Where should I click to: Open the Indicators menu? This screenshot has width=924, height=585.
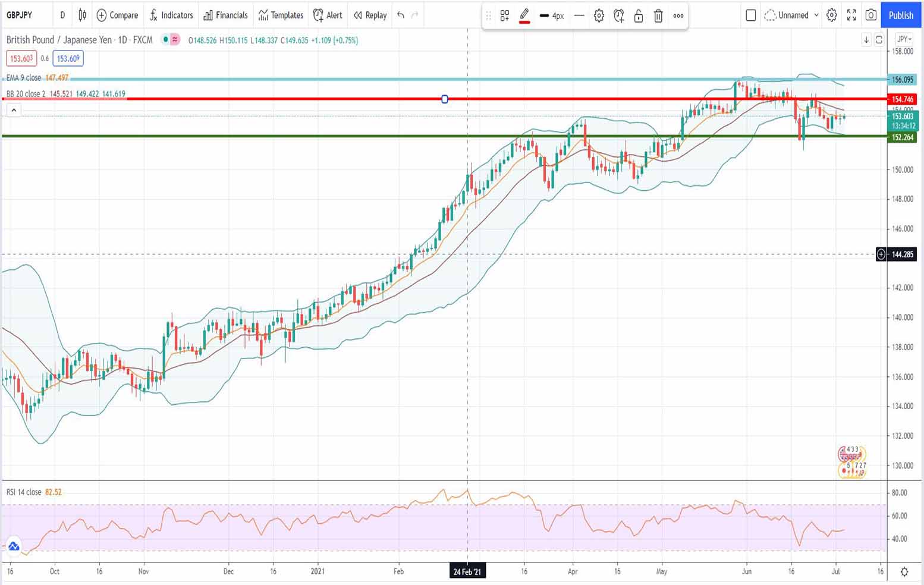coord(171,15)
